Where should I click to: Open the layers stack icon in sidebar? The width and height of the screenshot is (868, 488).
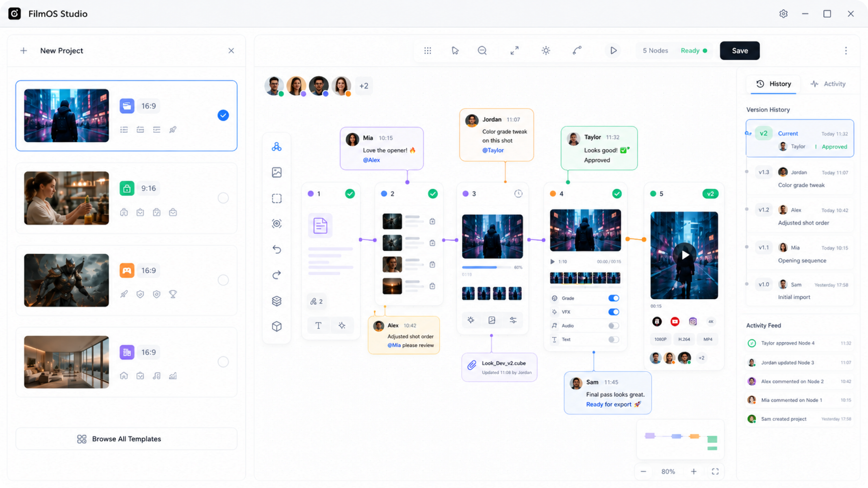[277, 301]
